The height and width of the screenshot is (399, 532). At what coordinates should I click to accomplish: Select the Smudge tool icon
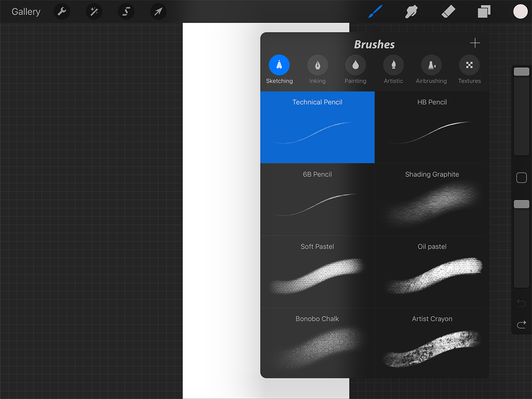click(x=412, y=12)
